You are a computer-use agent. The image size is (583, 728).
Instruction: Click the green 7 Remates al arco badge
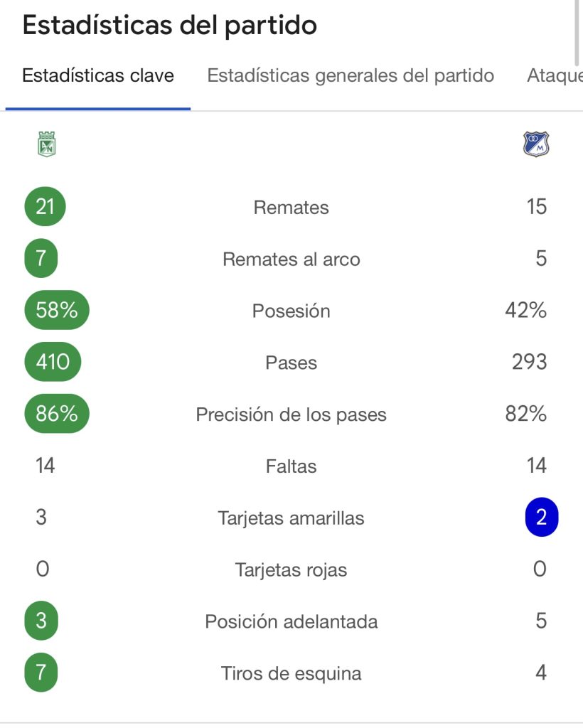tap(41, 258)
